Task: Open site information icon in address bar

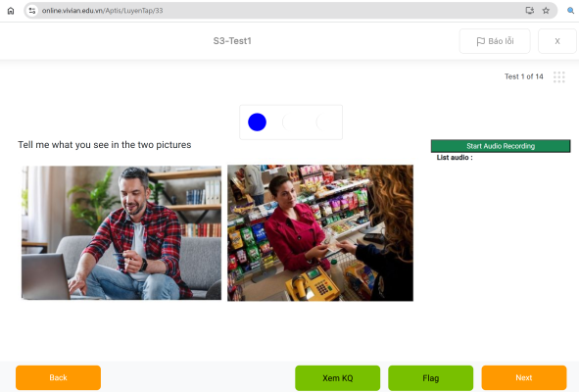Action: pyautogui.click(x=32, y=11)
